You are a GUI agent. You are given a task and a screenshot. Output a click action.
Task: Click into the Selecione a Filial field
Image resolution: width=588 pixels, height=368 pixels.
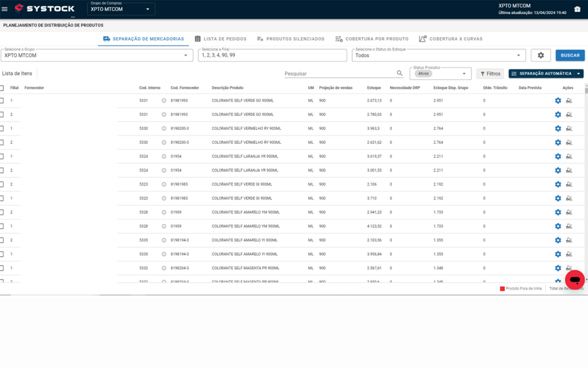click(272, 55)
